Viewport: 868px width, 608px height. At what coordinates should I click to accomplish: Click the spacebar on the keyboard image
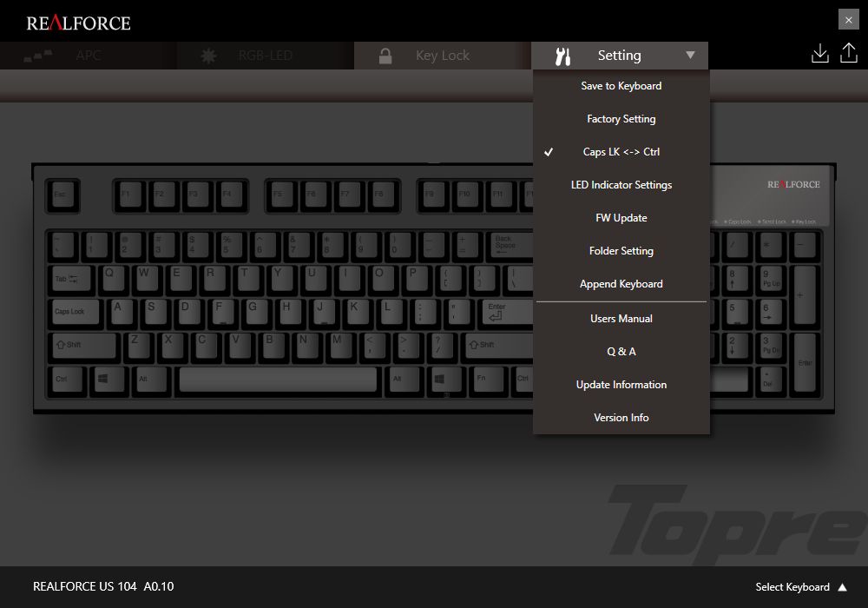pyautogui.click(x=278, y=380)
